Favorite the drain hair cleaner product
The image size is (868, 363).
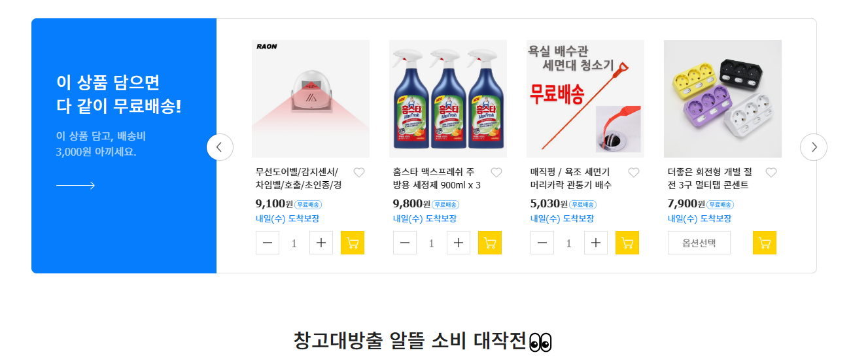click(634, 173)
